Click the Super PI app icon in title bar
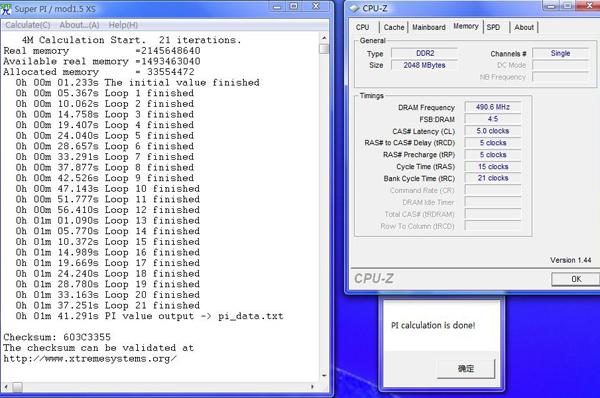The height and width of the screenshot is (398, 600). [x=6, y=9]
